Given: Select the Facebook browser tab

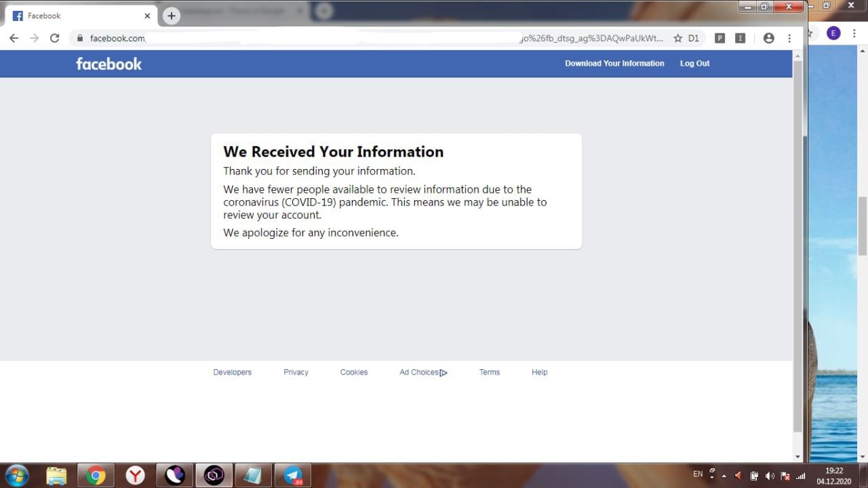Looking at the screenshot, I should 81,16.
